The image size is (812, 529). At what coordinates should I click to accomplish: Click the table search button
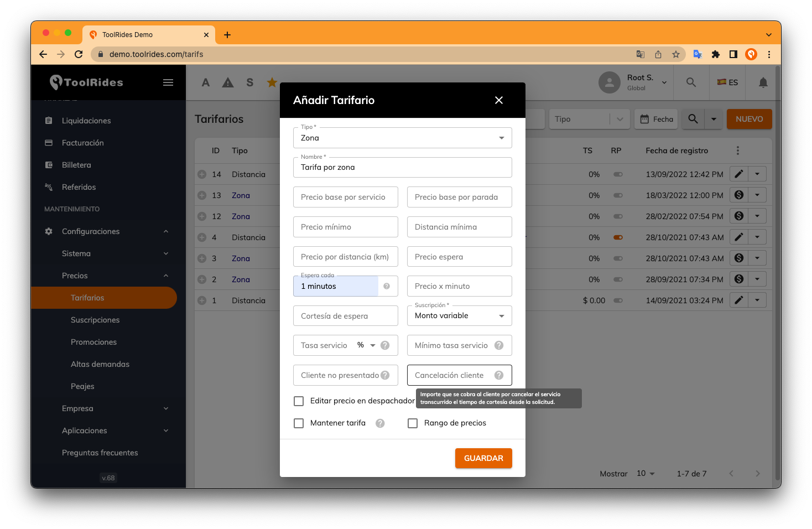693,119
